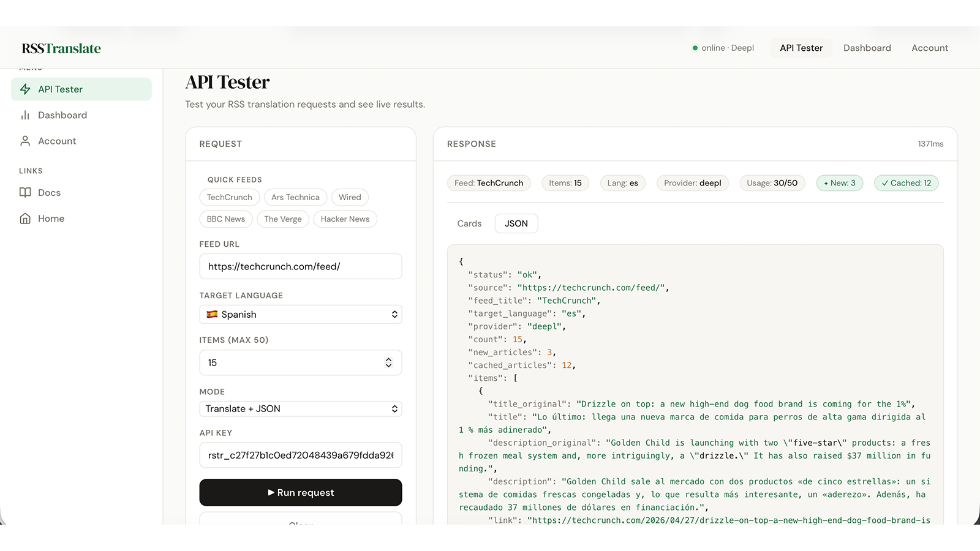Open API Tester in the top navigation
Screen dimensions: 980x551
[x=801, y=48]
